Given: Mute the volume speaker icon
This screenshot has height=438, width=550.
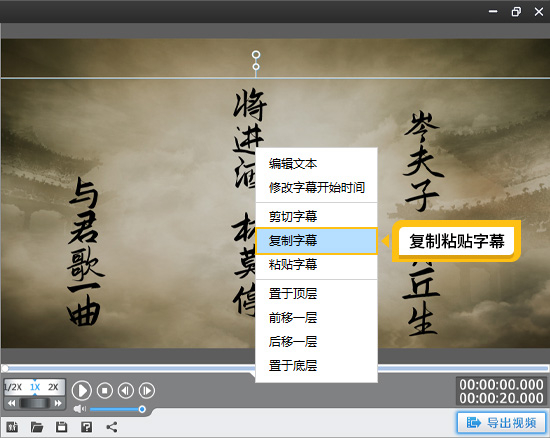Looking at the screenshot, I should pos(80,409).
